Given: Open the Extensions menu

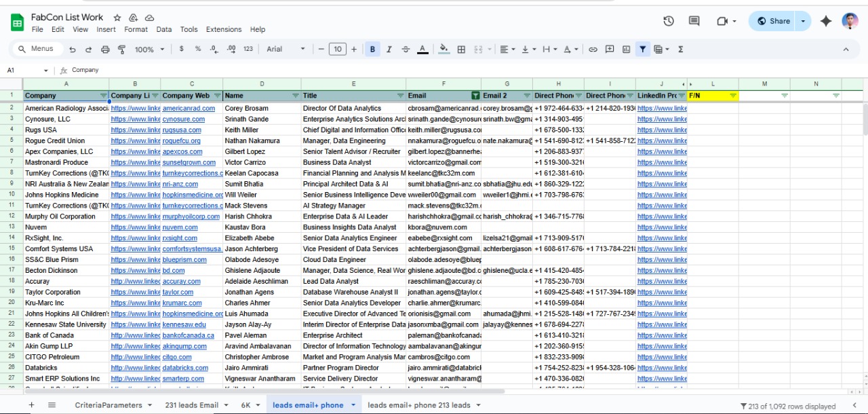Looking at the screenshot, I should [224, 29].
